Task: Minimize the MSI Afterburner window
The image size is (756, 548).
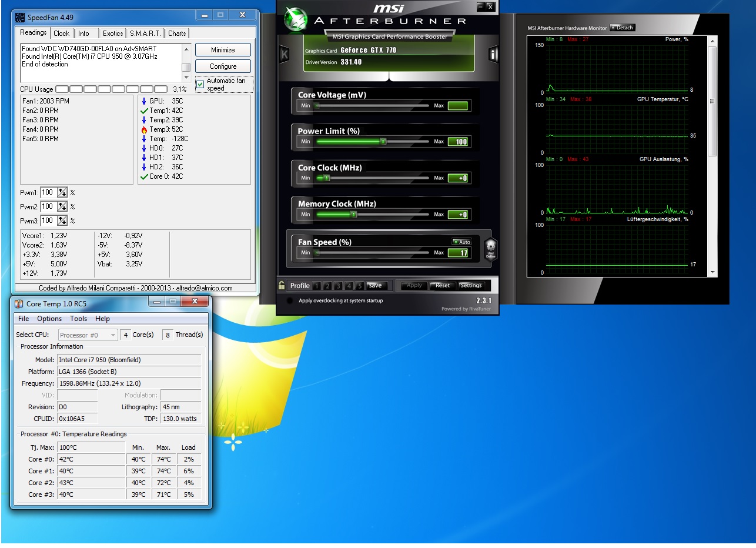Action: [481, 6]
